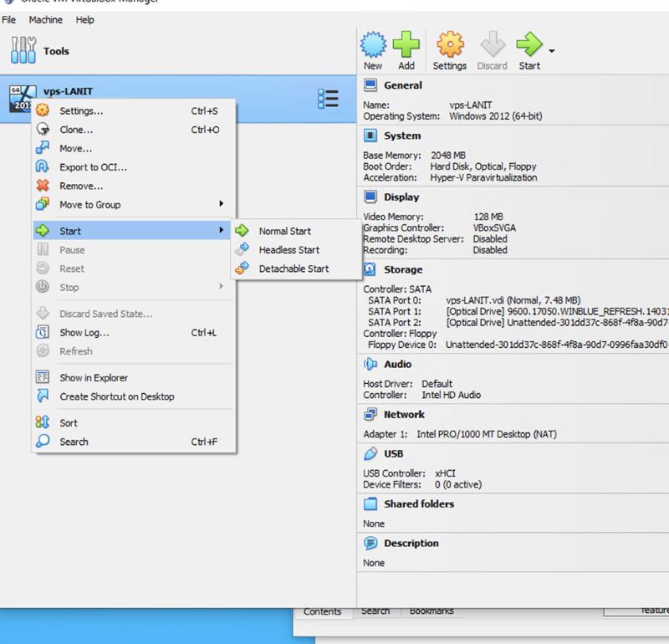Choose Headless Start from the submenu
Image resolution: width=669 pixels, height=644 pixels.
pyautogui.click(x=296, y=250)
